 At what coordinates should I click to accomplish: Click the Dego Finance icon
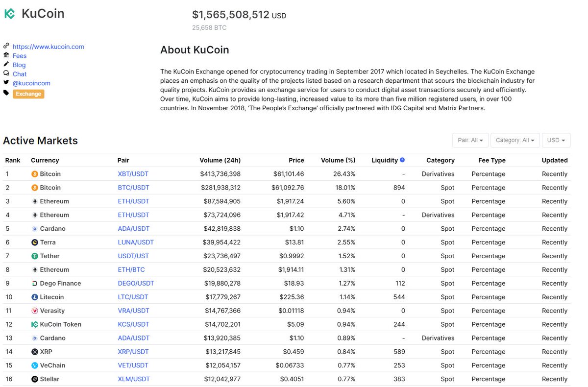pos(34,284)
